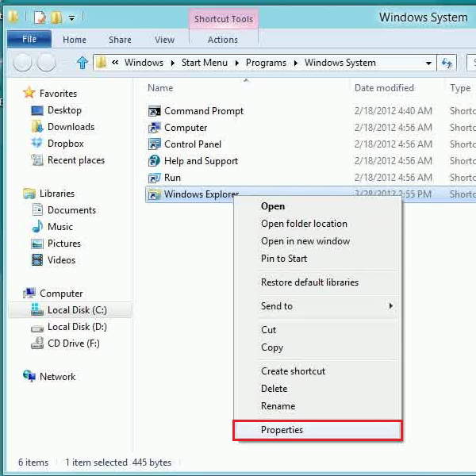Click the Computer shortcut icon in file list
476x476 pixels.
point(155,128)
